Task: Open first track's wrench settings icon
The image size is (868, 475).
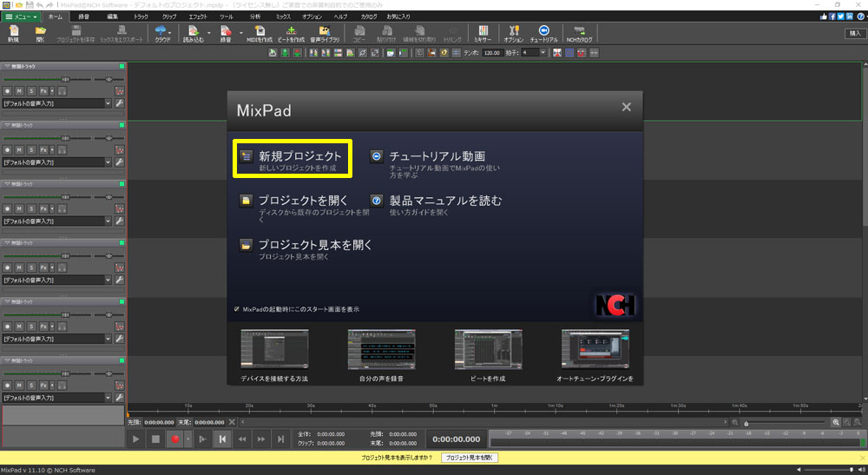Action: 119,103
